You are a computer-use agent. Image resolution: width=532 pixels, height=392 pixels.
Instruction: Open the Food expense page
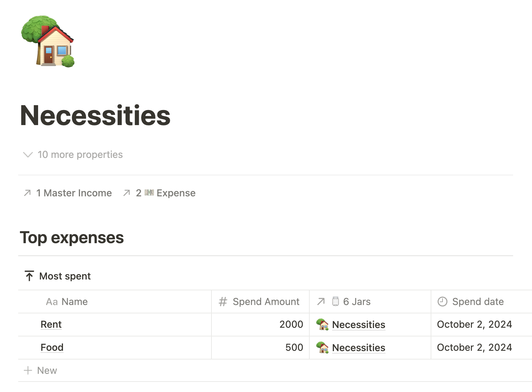click(x=52, y=348)
